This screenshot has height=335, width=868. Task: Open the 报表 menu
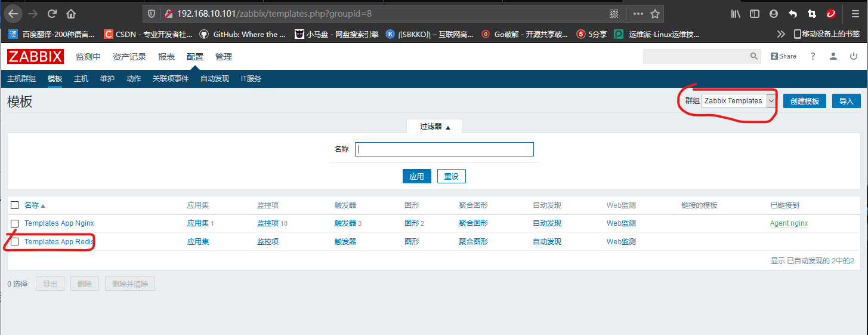coord(166,57)
